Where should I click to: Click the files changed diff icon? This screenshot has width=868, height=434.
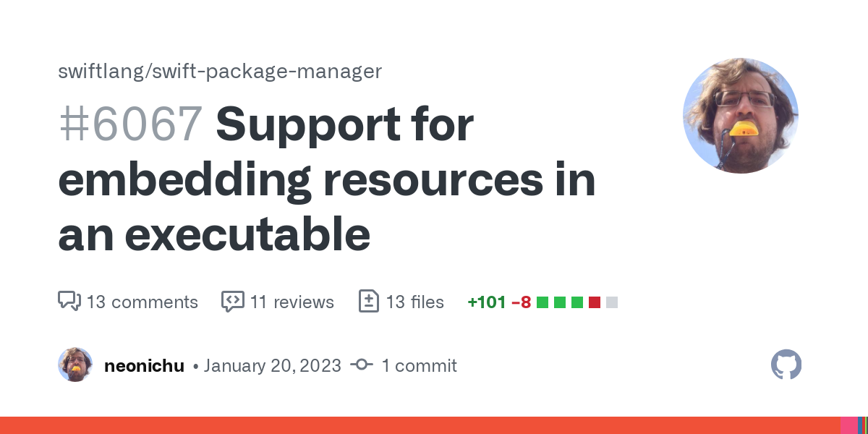pos(369,302)
